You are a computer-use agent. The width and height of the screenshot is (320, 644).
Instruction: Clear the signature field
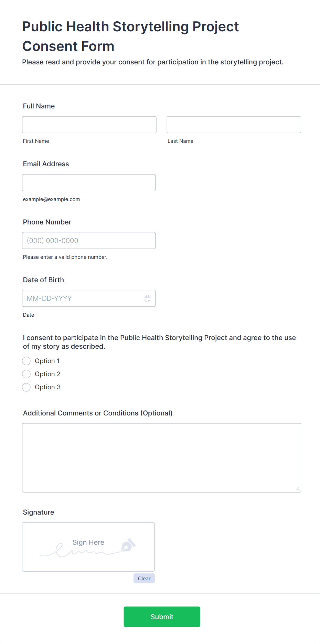[x=144, y=579]
